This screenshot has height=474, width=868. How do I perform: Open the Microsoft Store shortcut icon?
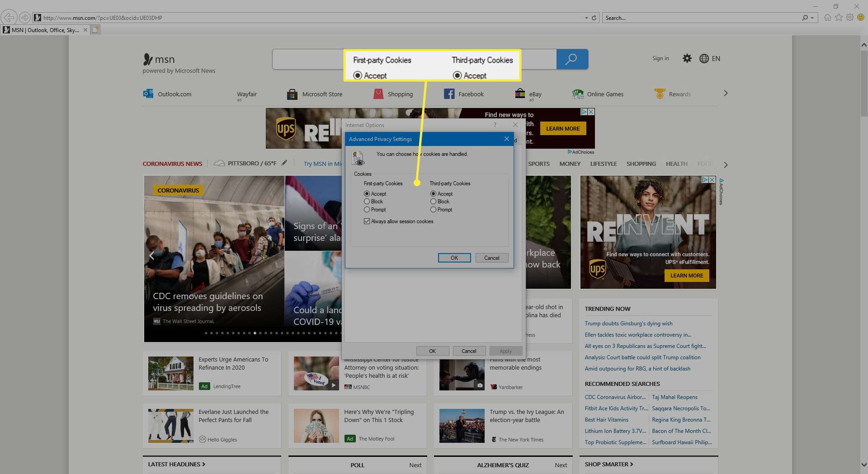[292, 94]
